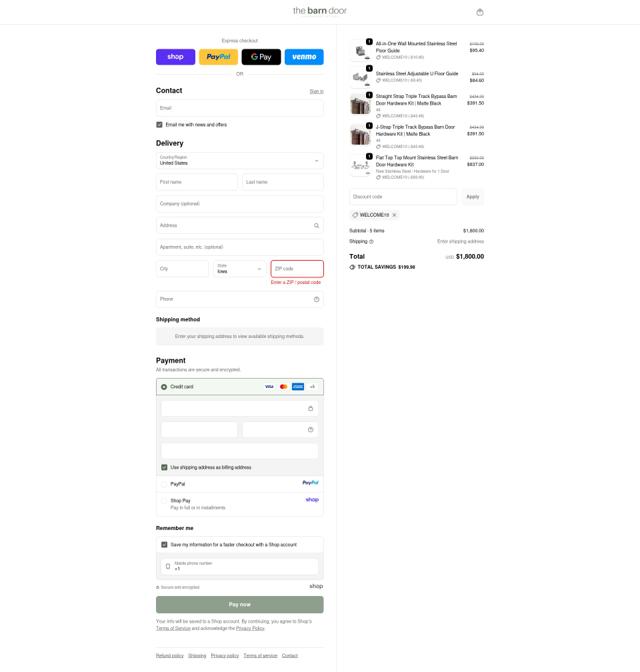Choose Google Pay express checkout

(x=261, y=57)
